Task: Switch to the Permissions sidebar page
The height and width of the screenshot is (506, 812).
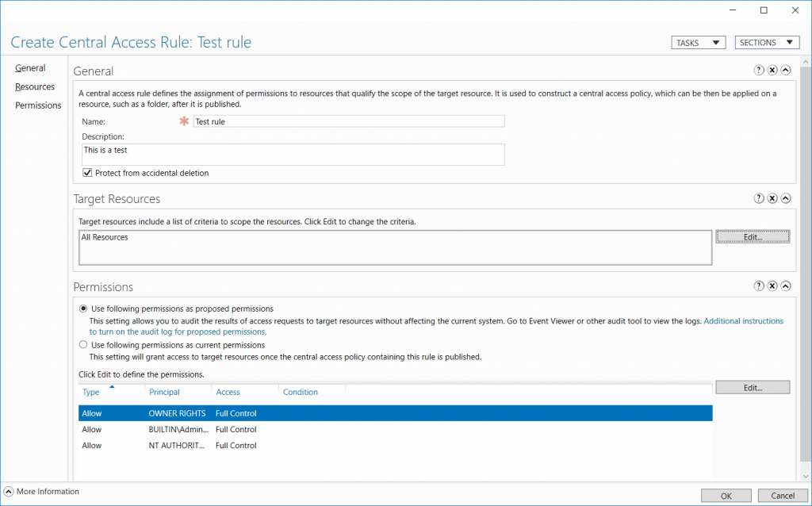Action: pos(36,105)
